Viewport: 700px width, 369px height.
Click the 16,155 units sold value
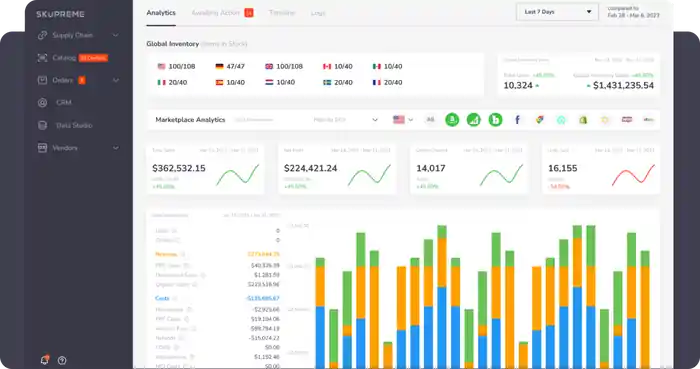pyautogui.click(x=562, y=168)
